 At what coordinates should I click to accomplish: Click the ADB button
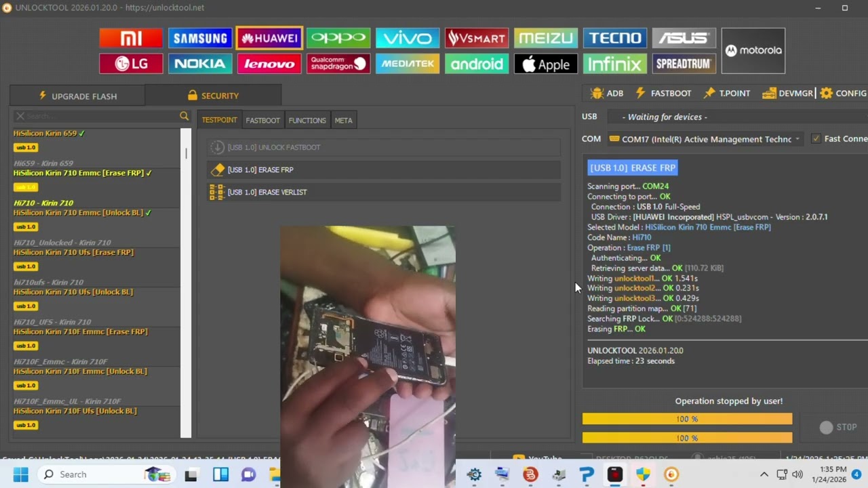click(x=607, y=94)
